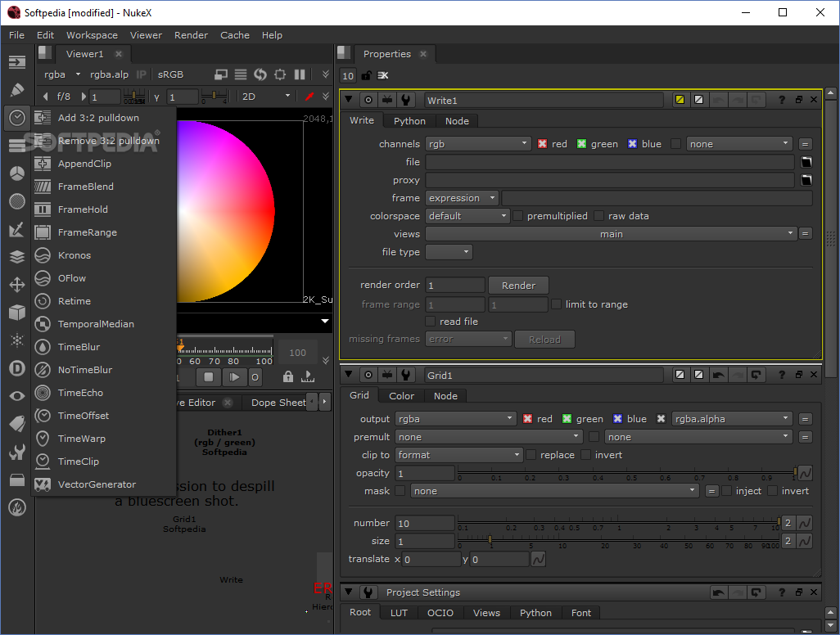Screen dimensions: 840x635
Task: Open the Particles nodes toolbar icon
Action: (17, 340)
